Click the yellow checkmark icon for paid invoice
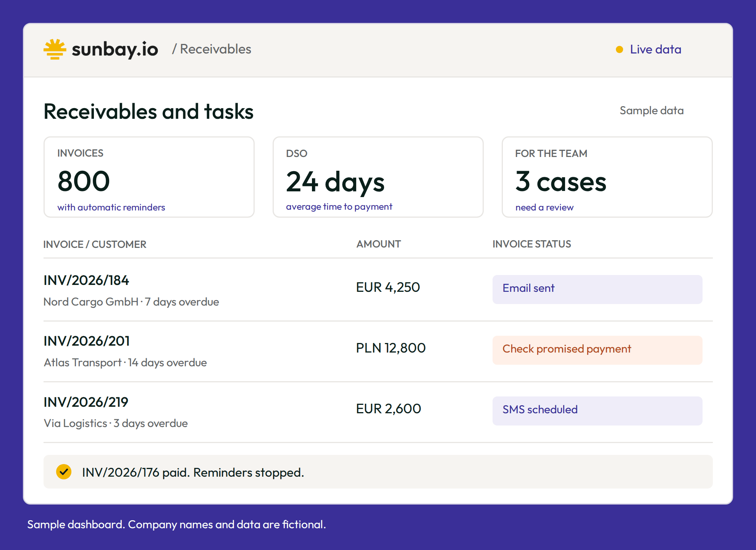Image resolution: width=756 pixels, height=550 pixels. (x=64, y=472)
